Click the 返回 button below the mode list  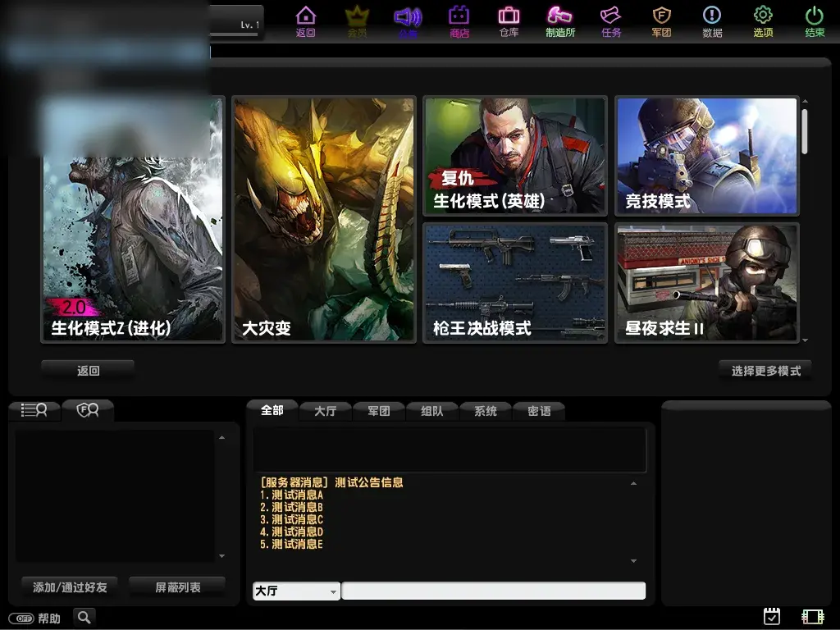[x=86, y=369]
